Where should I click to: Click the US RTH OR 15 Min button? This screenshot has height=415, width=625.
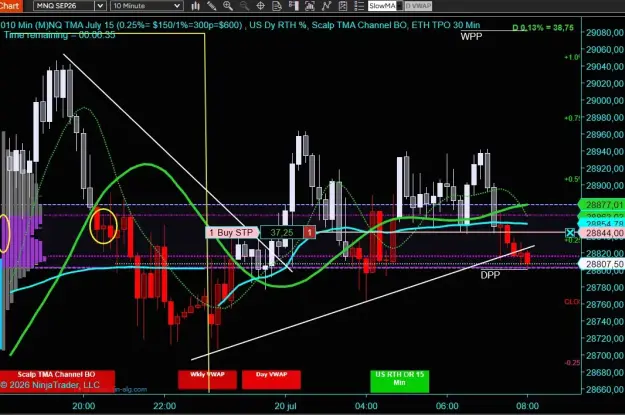[399, 381]
